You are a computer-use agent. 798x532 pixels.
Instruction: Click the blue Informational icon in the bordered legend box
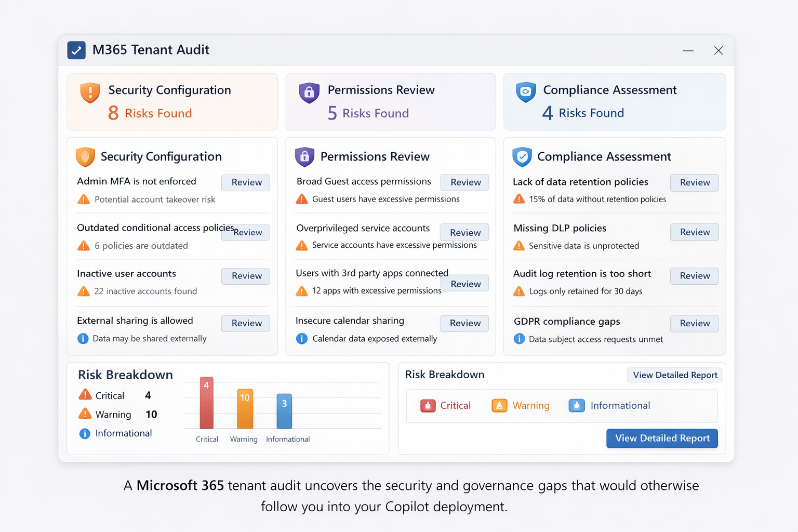(x=577, y=406)
